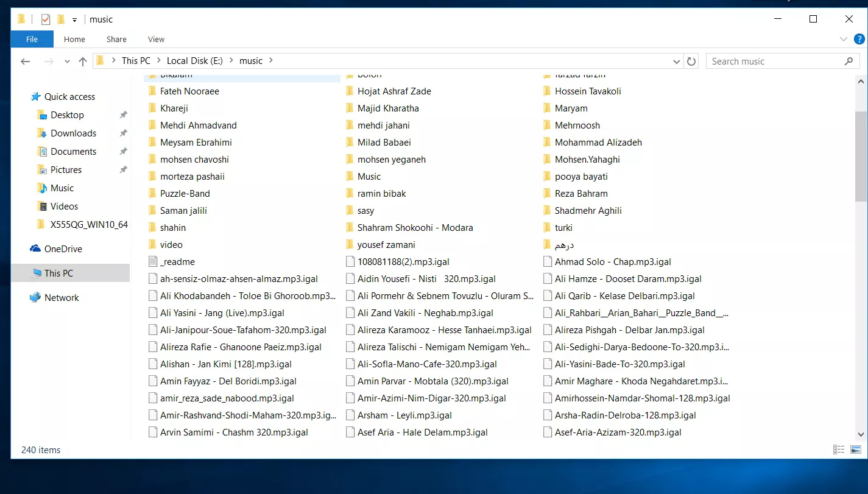Click Local Disk (E:) in address bar
This screenshot has height=494, width=868.
195,61
